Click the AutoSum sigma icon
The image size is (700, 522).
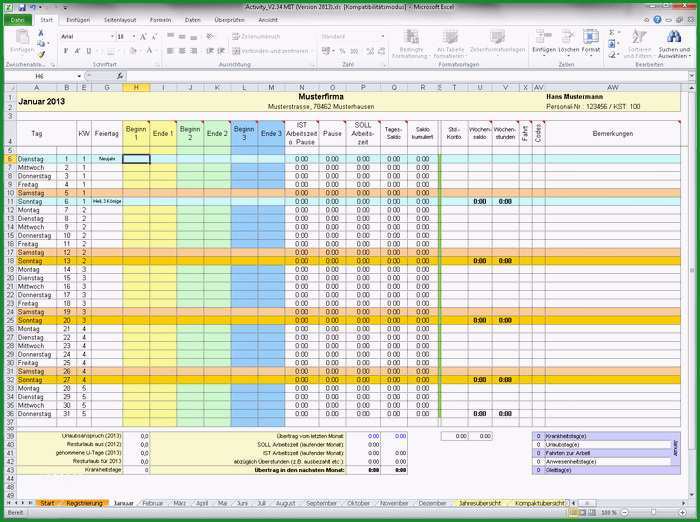612,33
